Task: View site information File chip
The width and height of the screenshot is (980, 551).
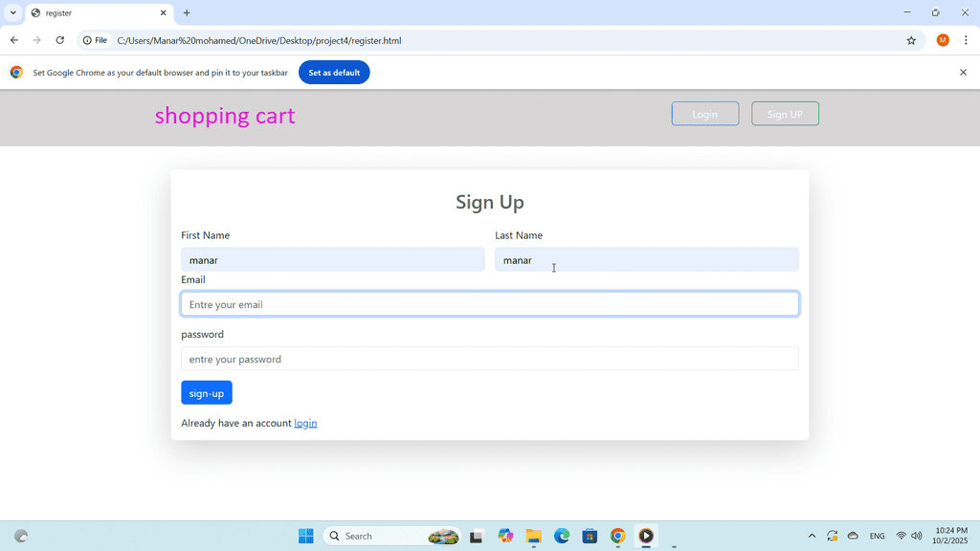Action: (x=95, y=40)
